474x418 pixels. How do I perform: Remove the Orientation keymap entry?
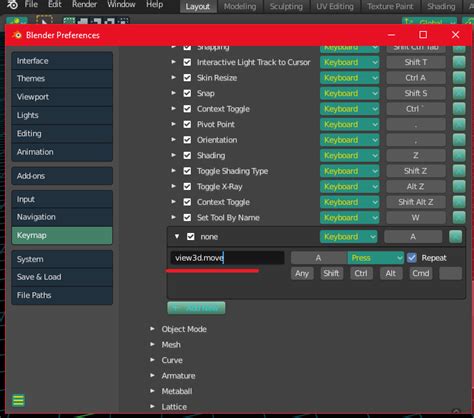pos(459,140)
